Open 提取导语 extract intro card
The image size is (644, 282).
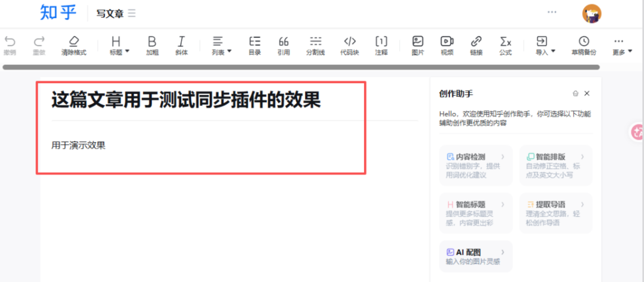tap(556, 213)
